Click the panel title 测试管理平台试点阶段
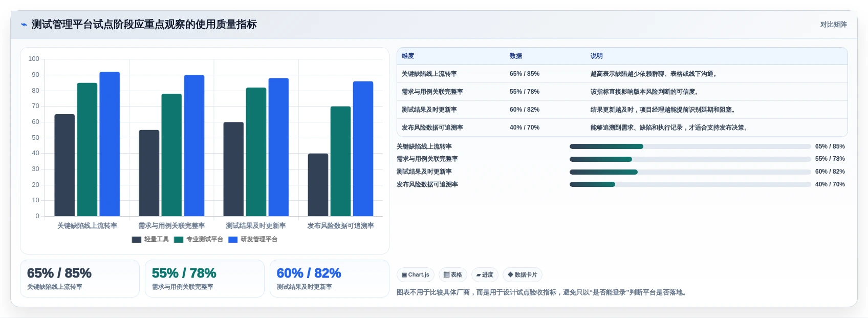This screenshot has height=318, width=868. [144, 25]
